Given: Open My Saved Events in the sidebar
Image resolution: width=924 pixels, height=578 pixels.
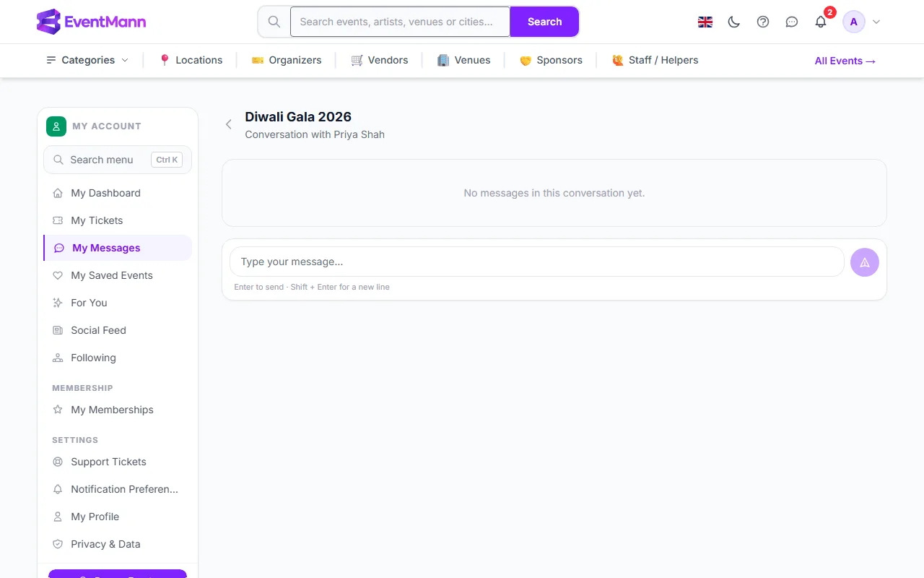Looking at the screenshot, I should 118,275.
